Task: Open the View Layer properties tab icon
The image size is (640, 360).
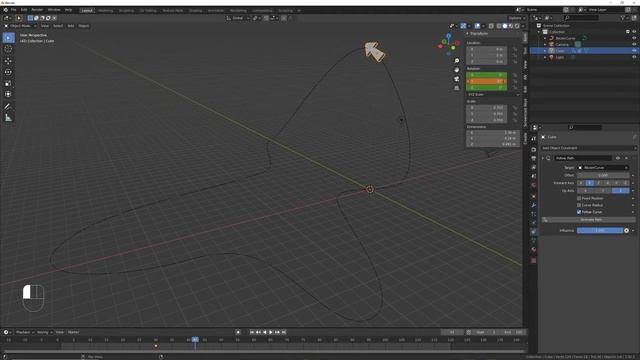Action: pos(533,167)
